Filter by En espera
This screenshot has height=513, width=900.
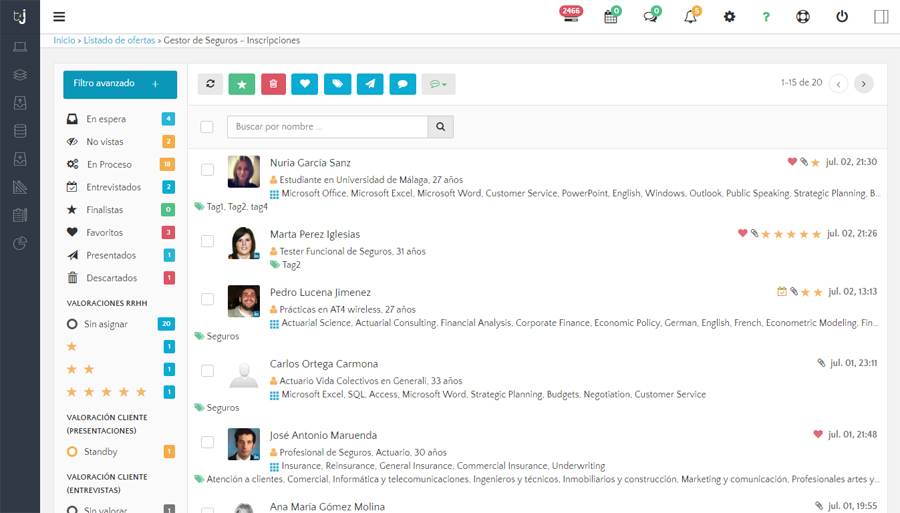pos(121,119)
